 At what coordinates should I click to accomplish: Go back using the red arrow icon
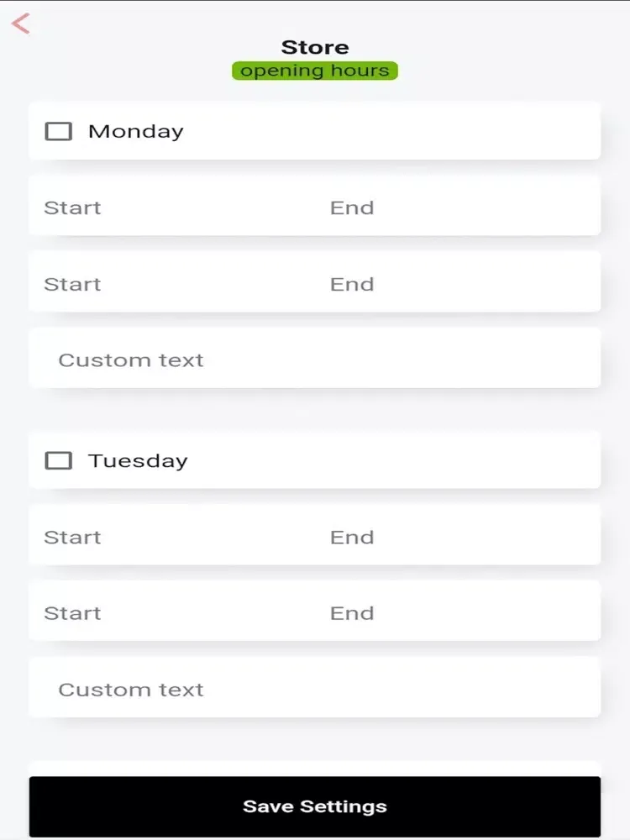[20, 24]
